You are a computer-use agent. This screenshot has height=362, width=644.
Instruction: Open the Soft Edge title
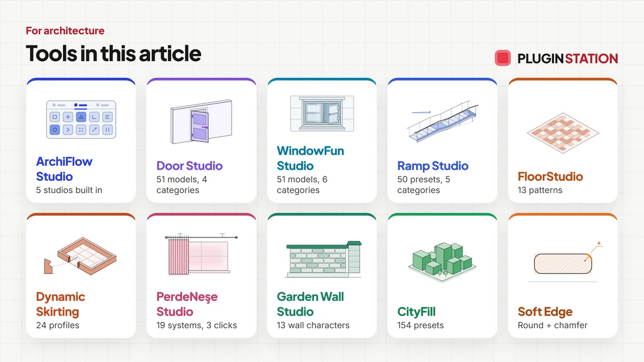tap(545, 312)
